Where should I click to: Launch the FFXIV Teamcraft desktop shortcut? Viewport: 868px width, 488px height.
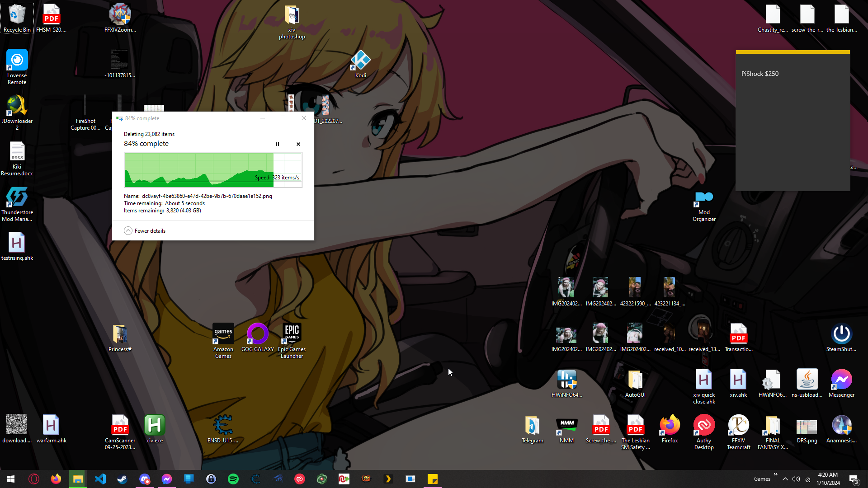click(739, 432)
